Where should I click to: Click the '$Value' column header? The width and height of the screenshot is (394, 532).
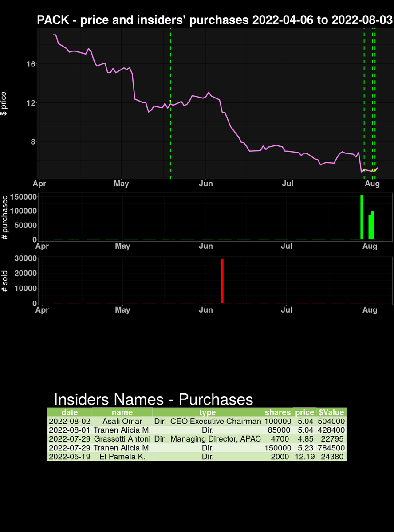[x=331, y=412]
